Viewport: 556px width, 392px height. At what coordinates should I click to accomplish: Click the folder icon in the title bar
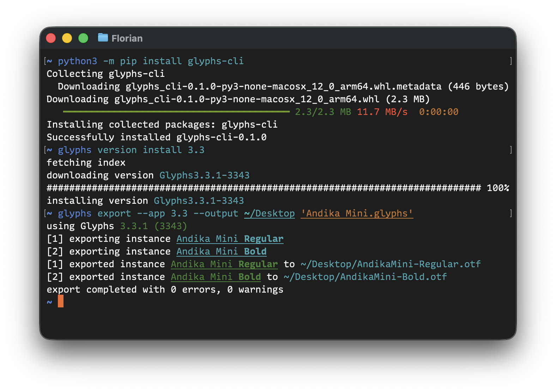(x=103, y=37)
